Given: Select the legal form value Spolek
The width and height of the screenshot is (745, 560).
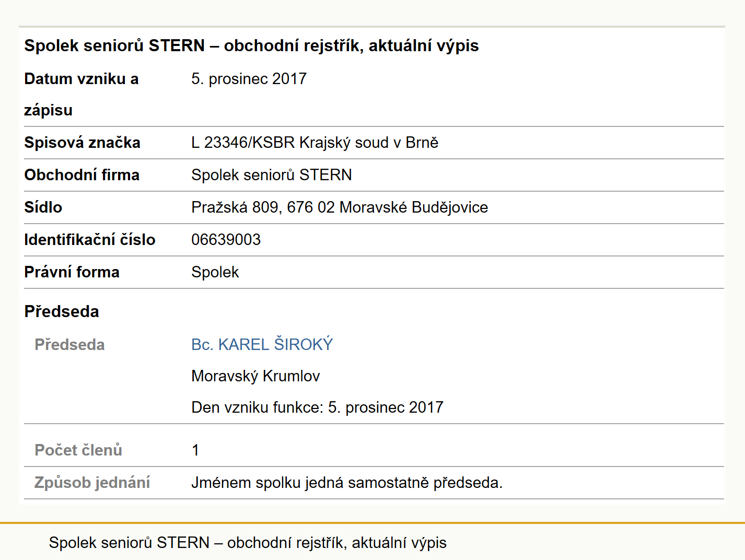Looking at the screenshot, I should [x=215, y=272].
